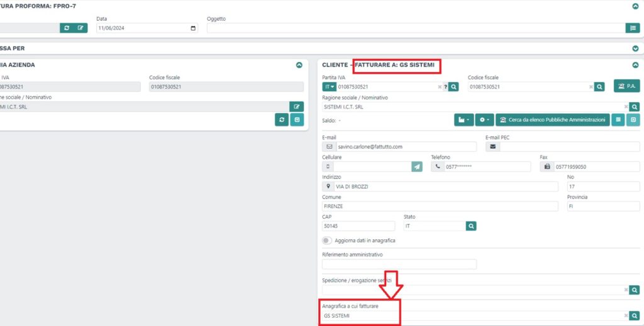Clear the Anagrafica a cui fatturare field
This screenshot has width=644, height=326.
click(x=626, y=316)
